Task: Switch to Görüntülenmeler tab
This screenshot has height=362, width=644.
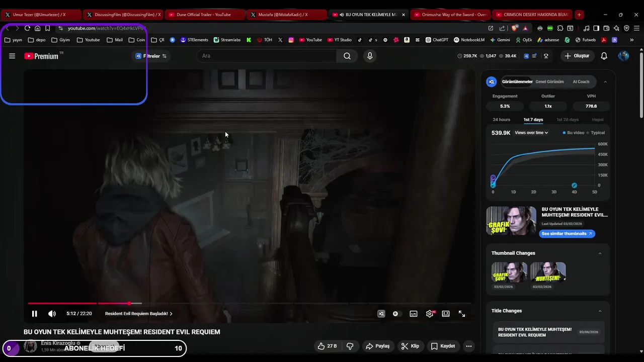Action: pos(517,81)
